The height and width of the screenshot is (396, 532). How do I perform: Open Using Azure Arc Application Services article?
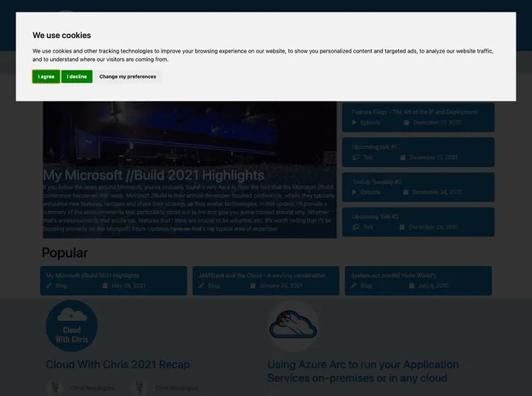point(363,371)
